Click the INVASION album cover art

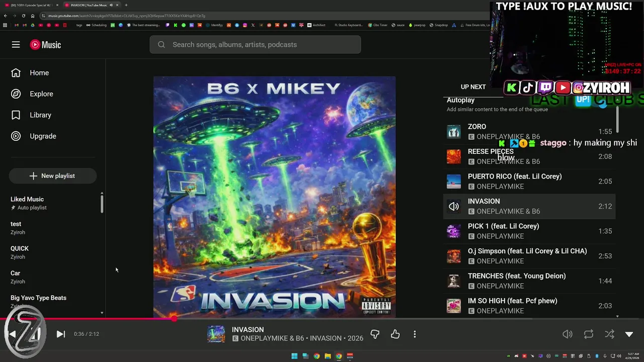tap(274, 197)
